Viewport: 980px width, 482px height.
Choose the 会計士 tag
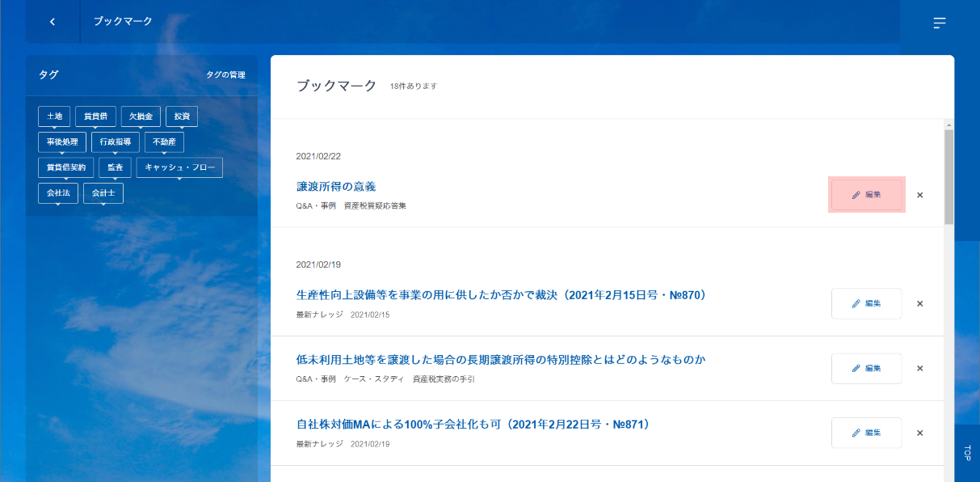click(103, 193)
